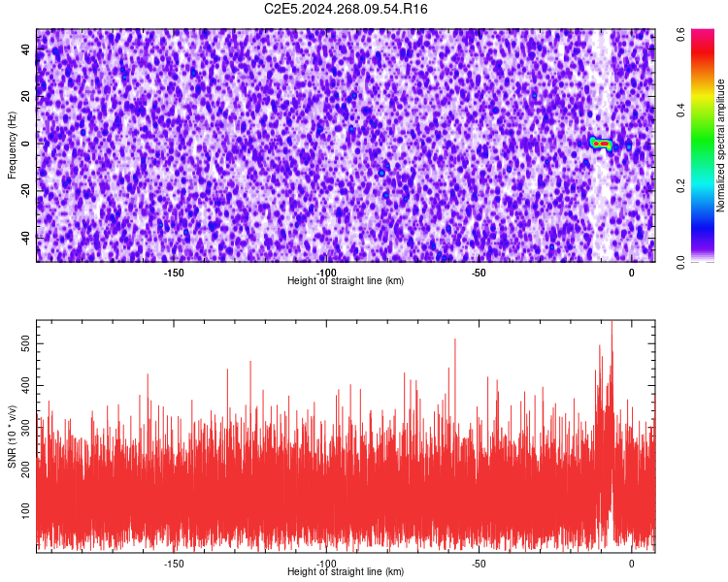Click the Frequency (Hz) axis label

coord(12,145)
